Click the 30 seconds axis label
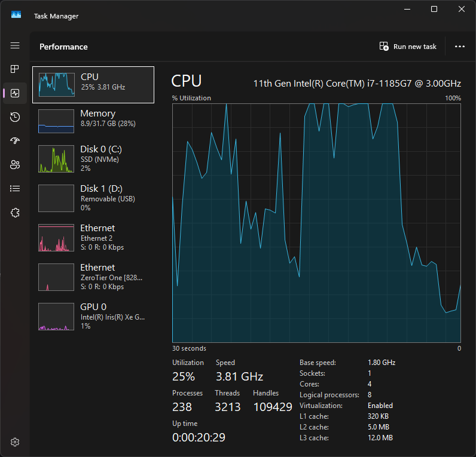This screenshot has width=476, height=457. click(x=189, y=348)
